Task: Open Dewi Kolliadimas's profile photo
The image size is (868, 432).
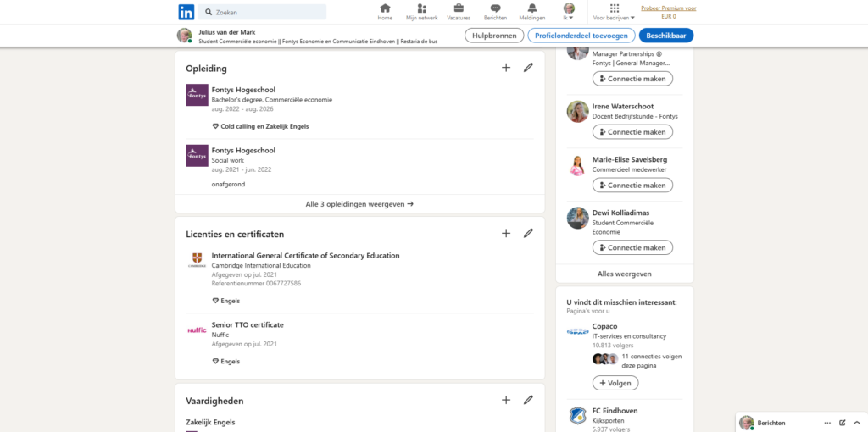Action: 577,218
